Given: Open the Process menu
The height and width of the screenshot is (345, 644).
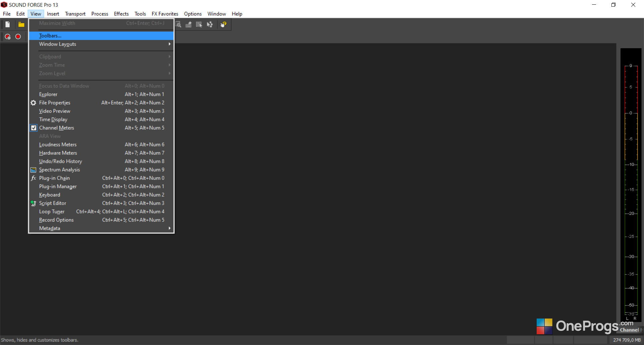Looking at the screenshot, I should pos(100,14).
